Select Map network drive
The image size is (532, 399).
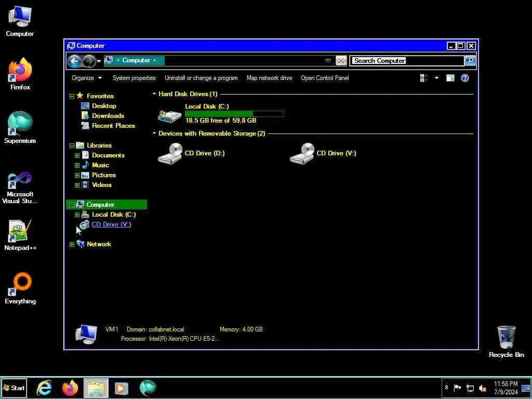pyautogui.click(x=270, y=78)
